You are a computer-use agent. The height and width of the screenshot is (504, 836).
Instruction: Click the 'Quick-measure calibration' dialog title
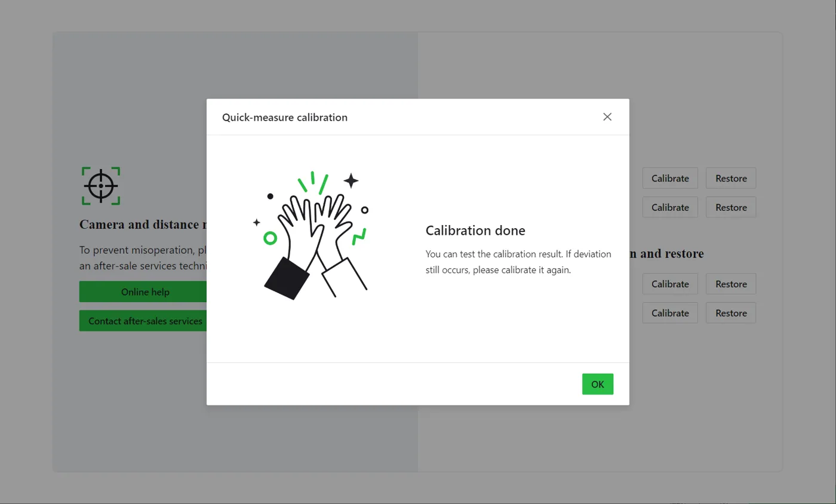point(285,117)
